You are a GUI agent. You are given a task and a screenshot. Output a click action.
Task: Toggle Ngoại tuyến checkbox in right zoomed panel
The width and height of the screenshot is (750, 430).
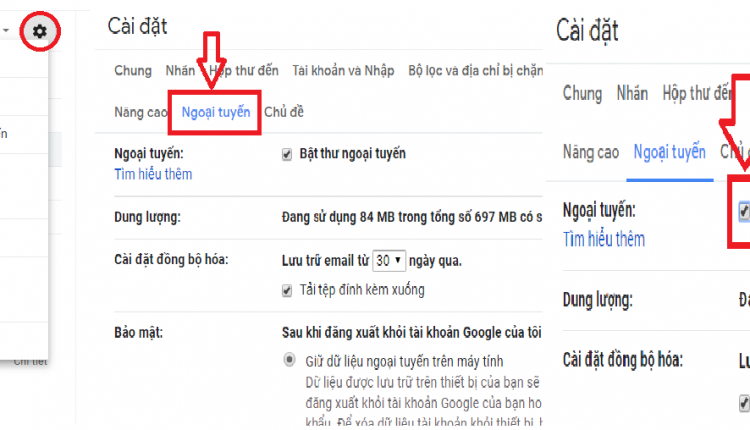744,211
